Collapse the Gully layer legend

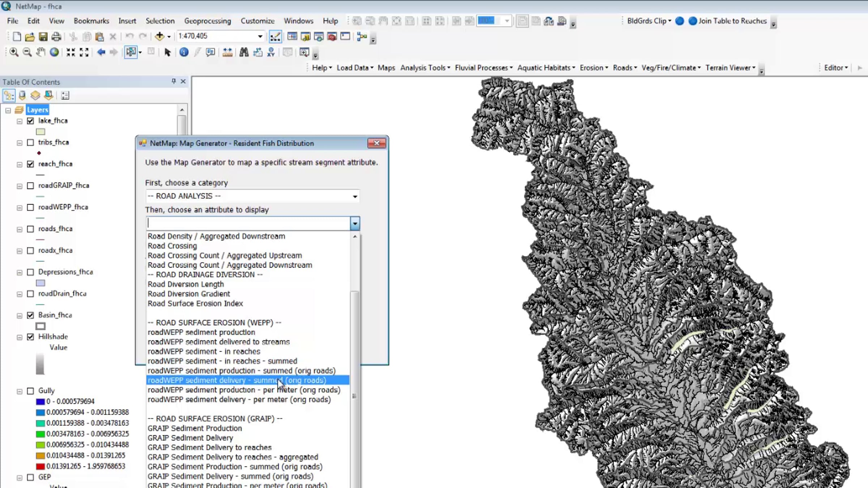20,391
